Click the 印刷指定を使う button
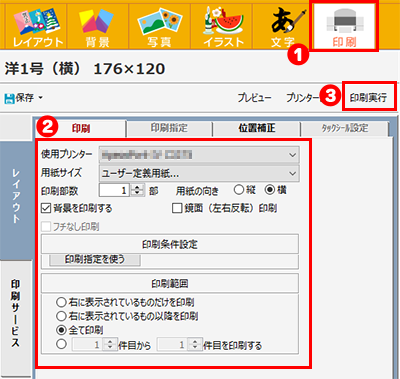 [95, 259]
